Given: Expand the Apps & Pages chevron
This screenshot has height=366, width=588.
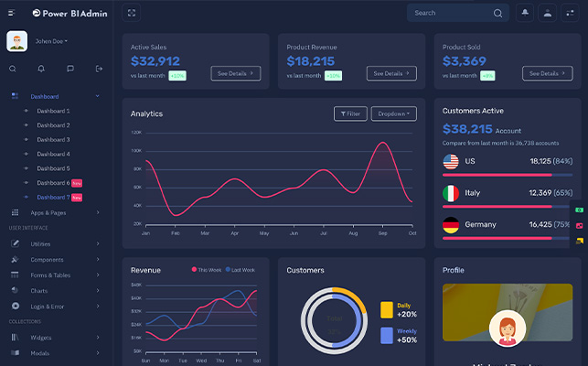Looking at the screenshot, I should coord(98,212).
